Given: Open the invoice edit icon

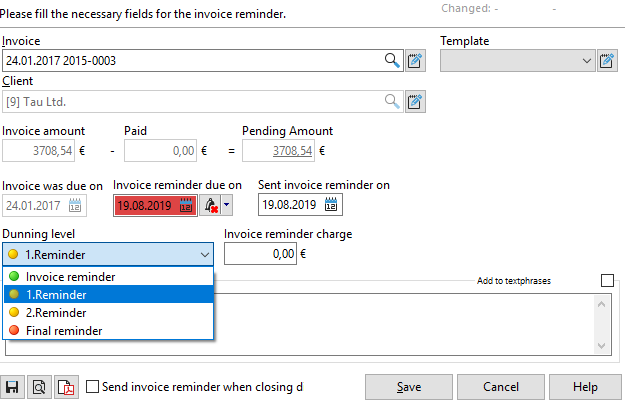Looking at the screenshot, I should 415,61.
